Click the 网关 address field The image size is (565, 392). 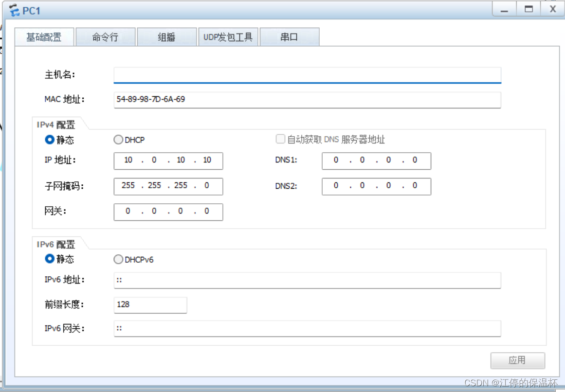pyautogui.click(x=168, y=212)
